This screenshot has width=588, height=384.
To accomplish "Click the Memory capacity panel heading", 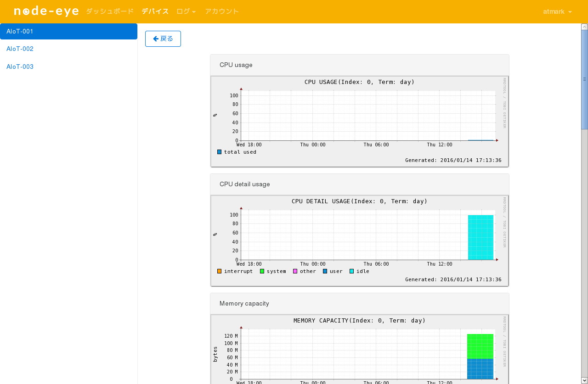I will click(360, 304).
